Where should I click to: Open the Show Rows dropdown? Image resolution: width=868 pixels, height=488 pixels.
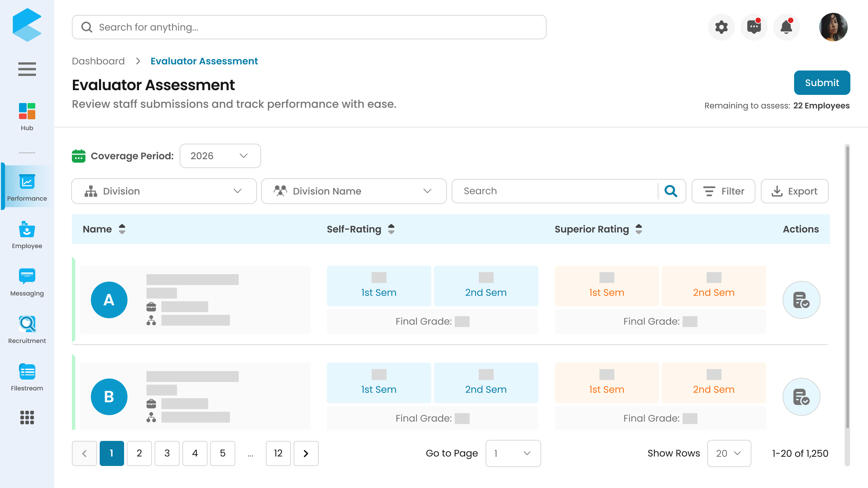coord(729,453)
